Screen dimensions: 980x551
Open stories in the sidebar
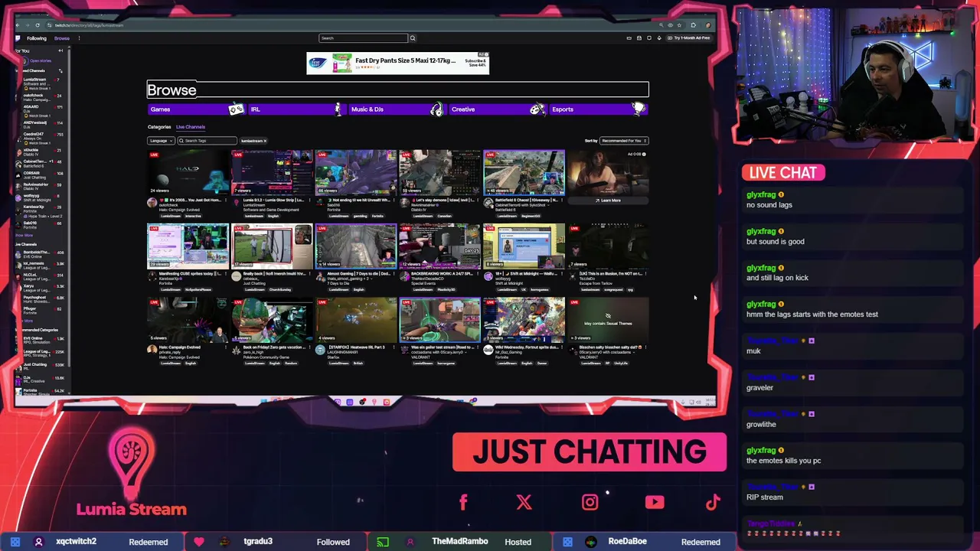40,60
